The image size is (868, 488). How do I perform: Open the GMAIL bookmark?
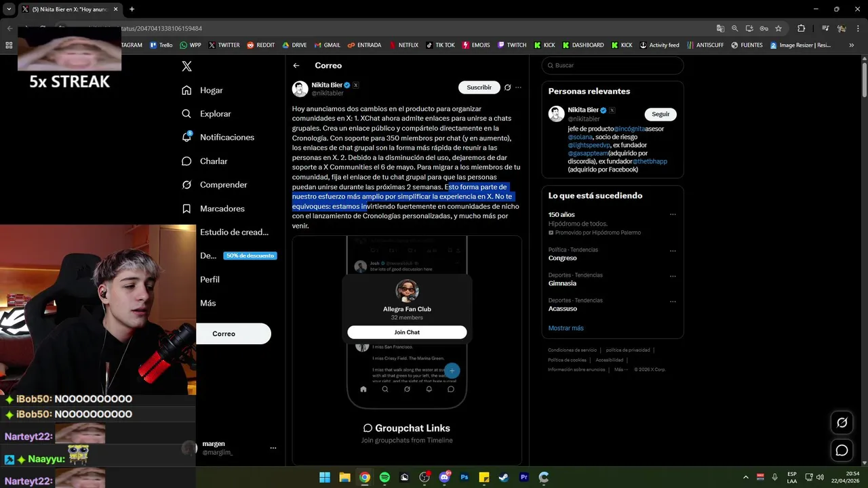click(327, 45)
